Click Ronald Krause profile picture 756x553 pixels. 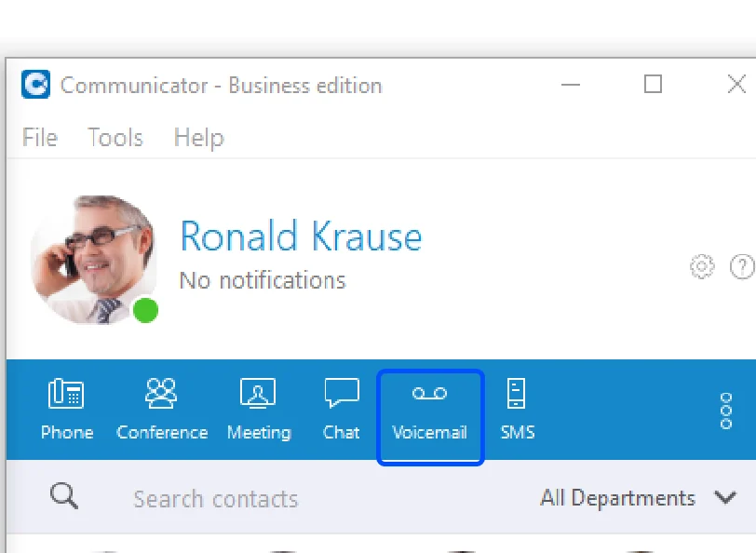[95, 260]
